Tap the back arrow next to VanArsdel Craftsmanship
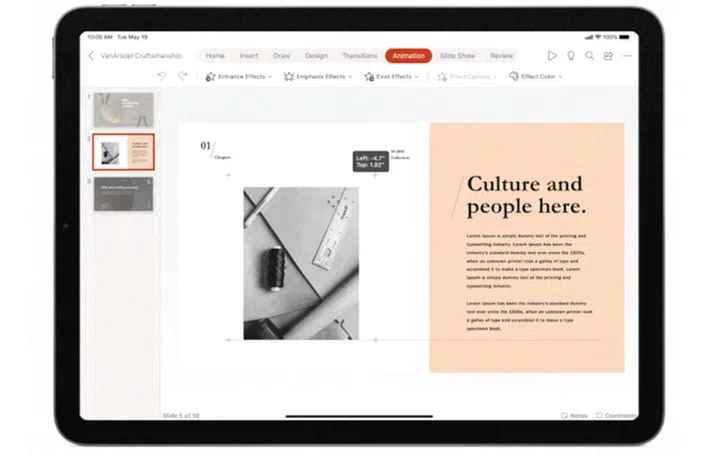 [92, 56]
